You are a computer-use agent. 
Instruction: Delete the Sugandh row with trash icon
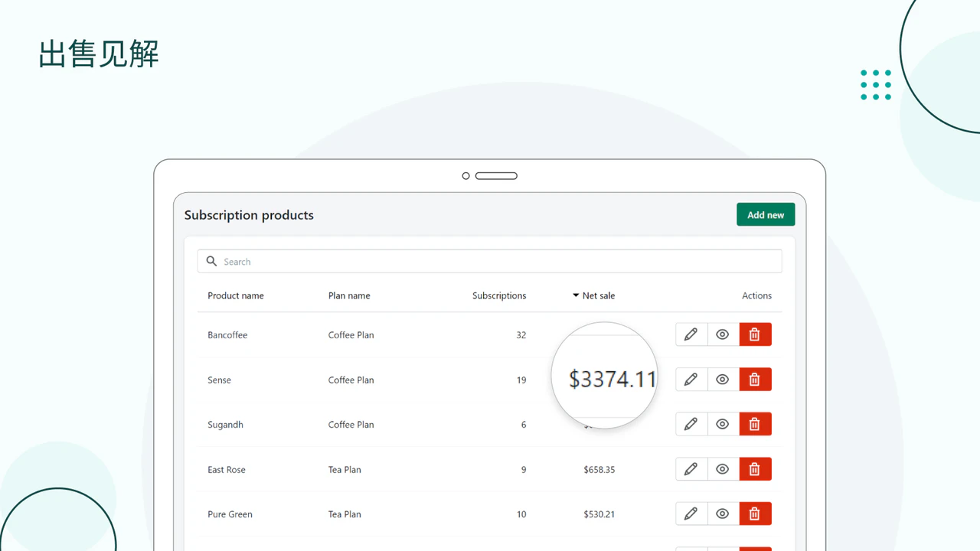click(x=755, y=424)
